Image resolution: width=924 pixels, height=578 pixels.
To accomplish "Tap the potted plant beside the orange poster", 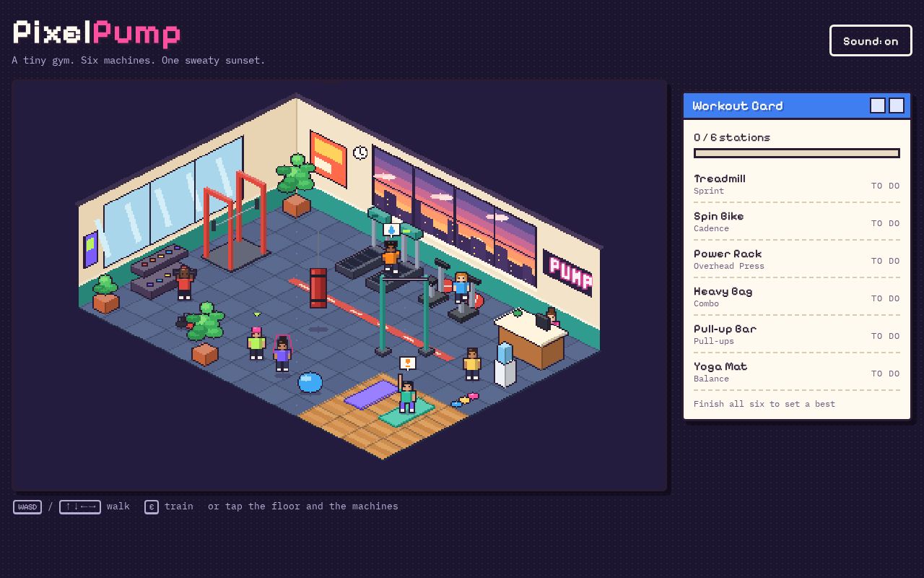I will click(x=295, y=185).
